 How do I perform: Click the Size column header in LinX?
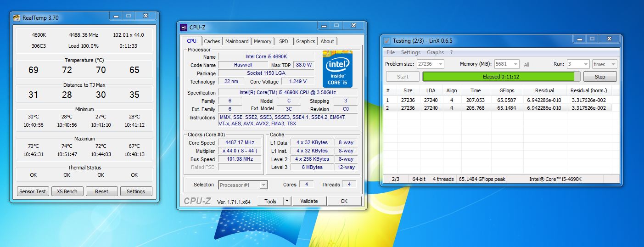pyautogui.click(x=408, y=90)
